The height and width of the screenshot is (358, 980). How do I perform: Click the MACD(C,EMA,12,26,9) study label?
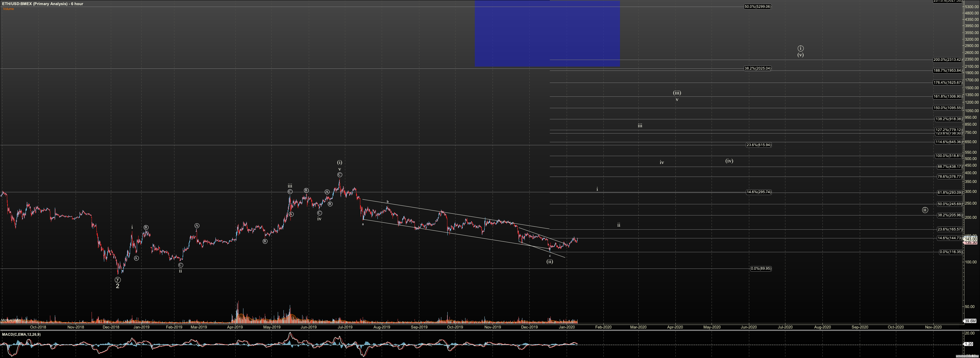[x=21, y=334]
